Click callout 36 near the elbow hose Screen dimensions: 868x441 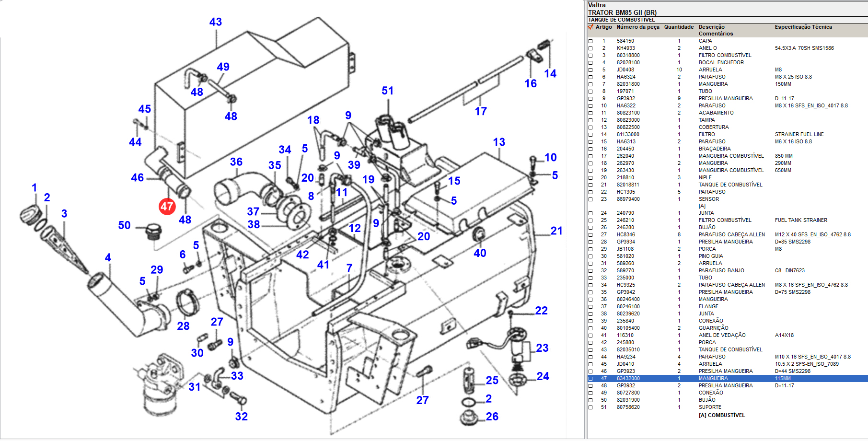pos(236,162)
